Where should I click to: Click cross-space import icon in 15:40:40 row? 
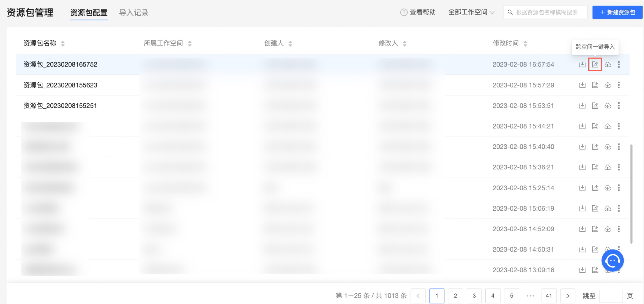pos(595,147)
